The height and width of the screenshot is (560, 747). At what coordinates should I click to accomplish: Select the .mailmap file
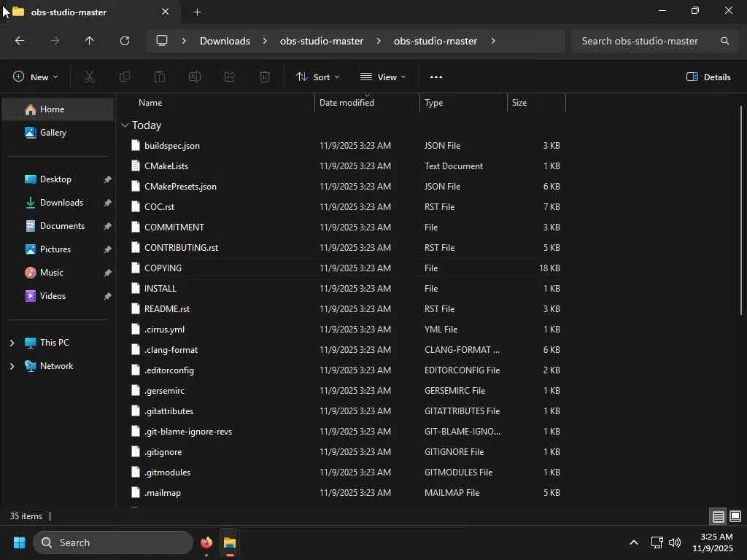[x=346, y=493]
